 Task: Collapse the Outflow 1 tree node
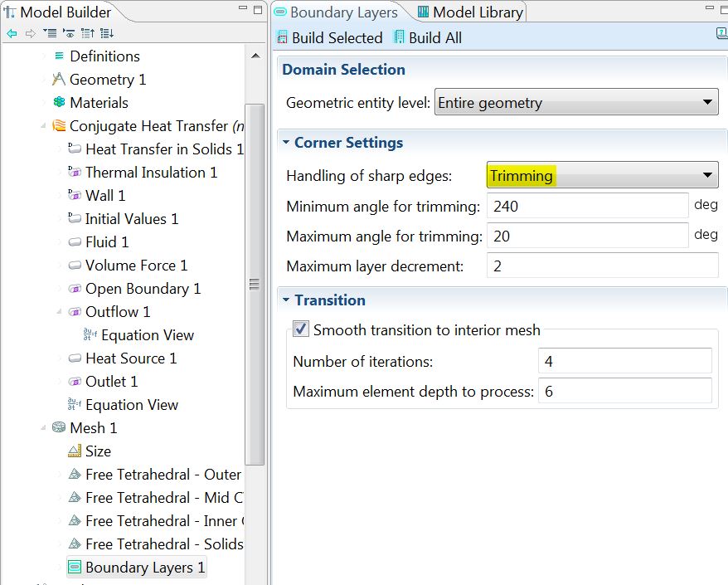[x=59, y=312]
